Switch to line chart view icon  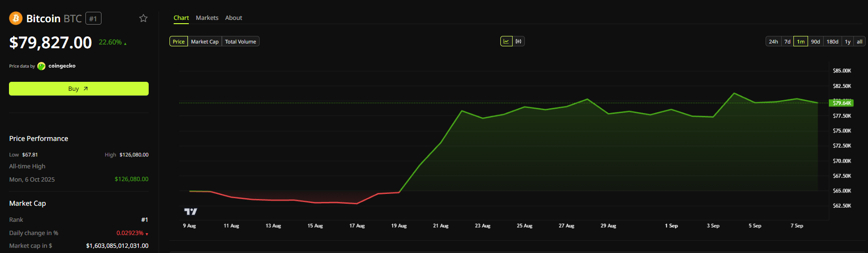pyautogui.click(x=506, y=41)
